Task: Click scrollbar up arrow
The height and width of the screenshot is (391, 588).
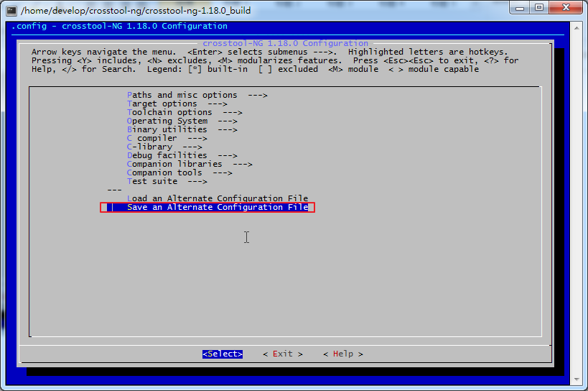Action: tap(577, 28)
